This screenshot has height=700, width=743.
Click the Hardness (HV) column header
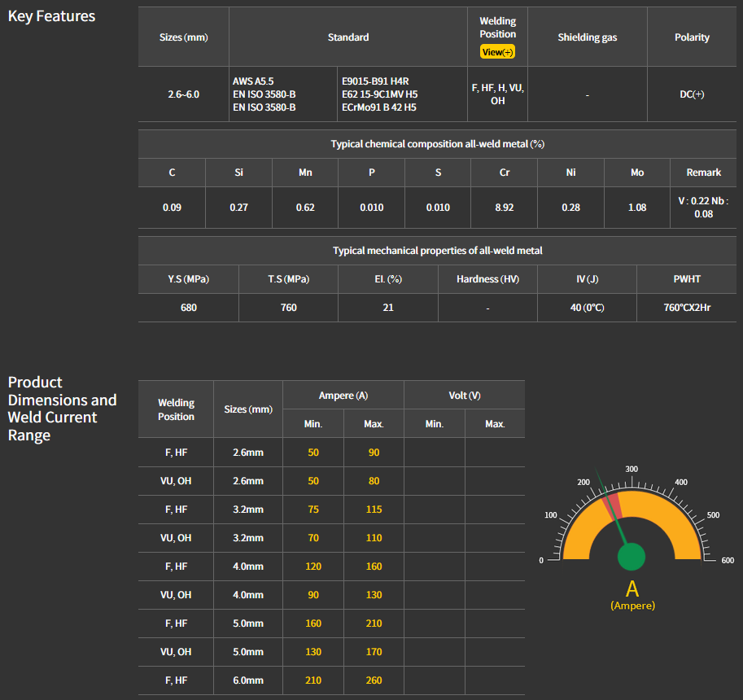tap(487, 279)
